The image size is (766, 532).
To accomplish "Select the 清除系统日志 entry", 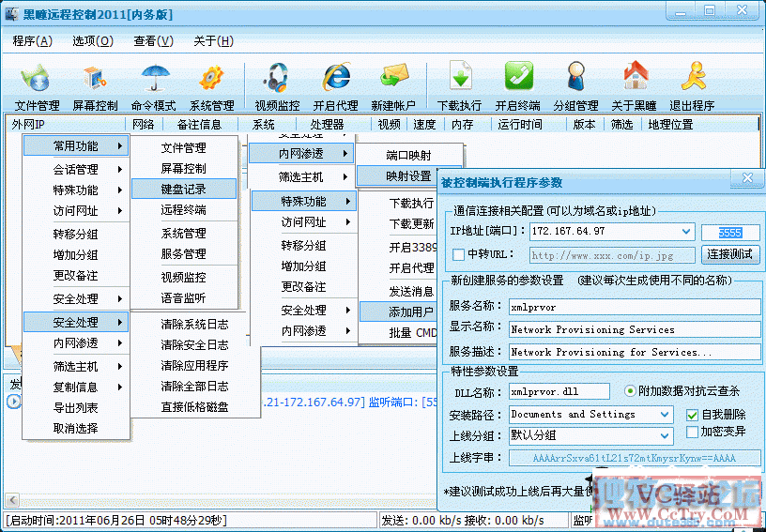I will [195, 324].
